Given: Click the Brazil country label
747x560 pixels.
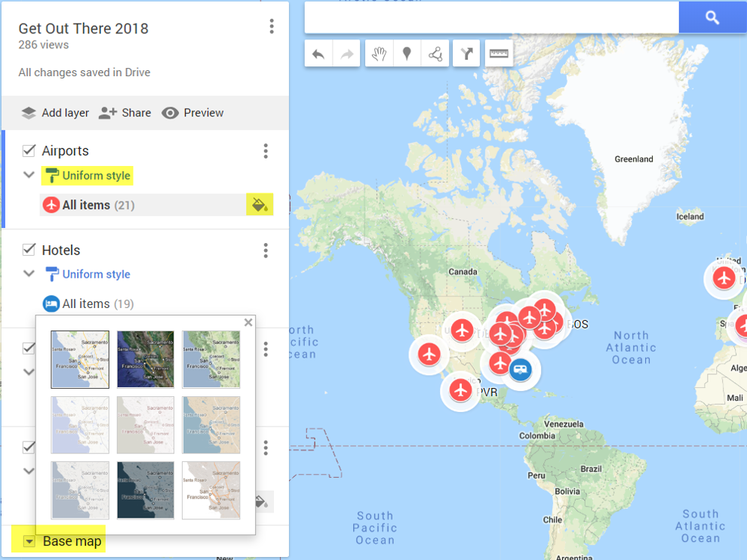Looking at the screenshot, I should pos(591,469).
